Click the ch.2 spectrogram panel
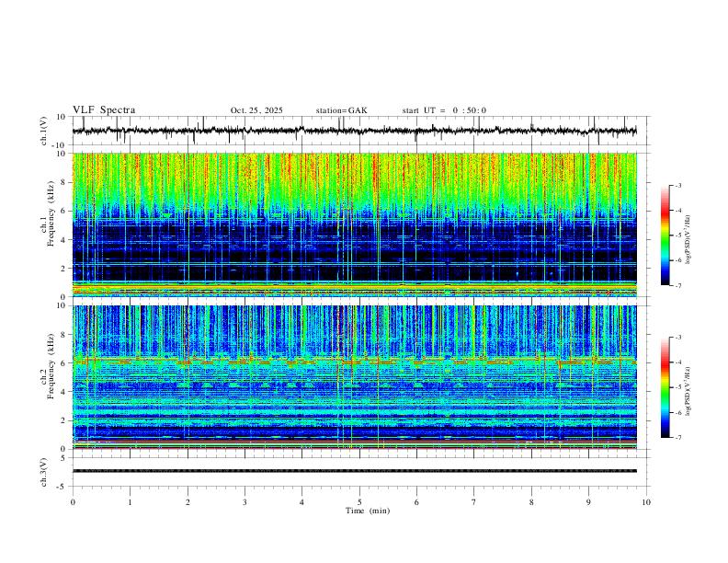Viewport: 728px width, 563px height. (x=355, y=377)
